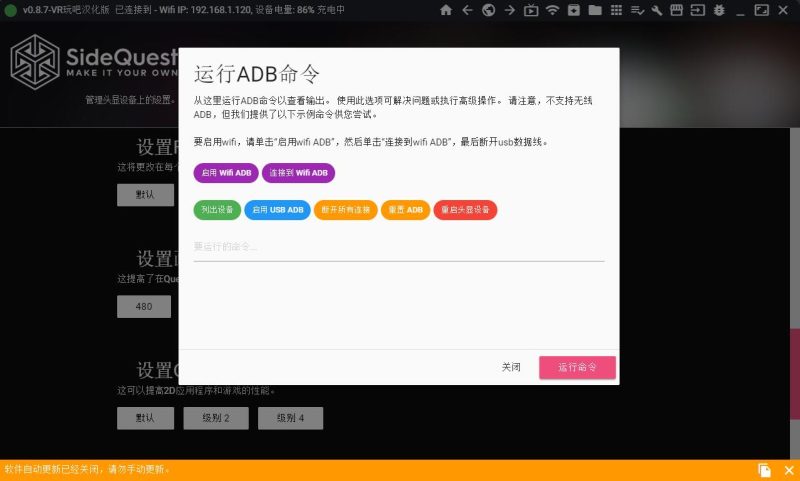Screen dimensions: 800x481
Task: Go to the SideQuest home page icon
Action: pos(446,10)
